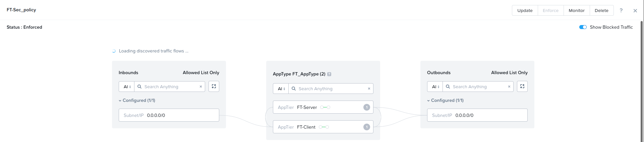Select the Inbounds Subnet/IP 0.0.0.0/0 entry
The image size is (644, 142).
[169, 115]
